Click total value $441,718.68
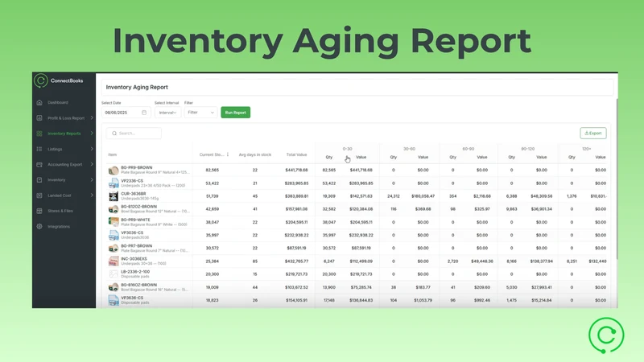Image resolution: width=644 pixels, height=362 pixels. 296,170
